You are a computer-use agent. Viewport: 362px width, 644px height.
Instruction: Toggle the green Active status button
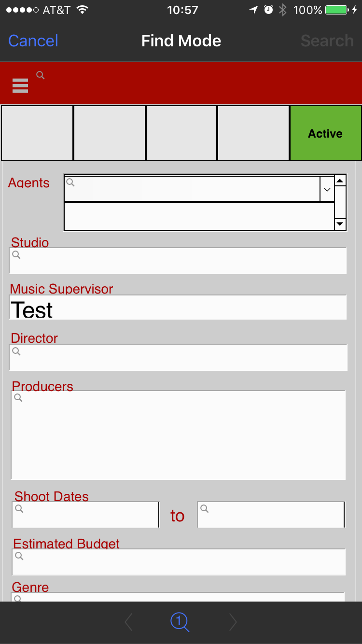coord(325,134)
